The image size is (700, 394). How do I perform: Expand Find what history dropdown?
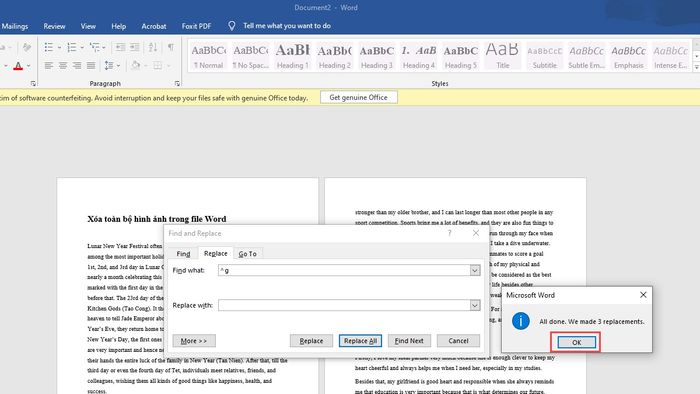point(475,270)
